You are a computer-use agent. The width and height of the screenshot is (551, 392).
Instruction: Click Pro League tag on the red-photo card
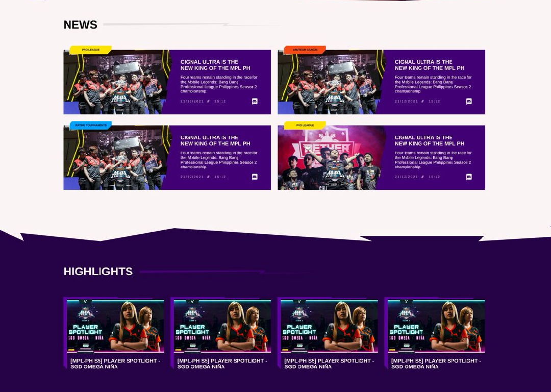point(305,126)
